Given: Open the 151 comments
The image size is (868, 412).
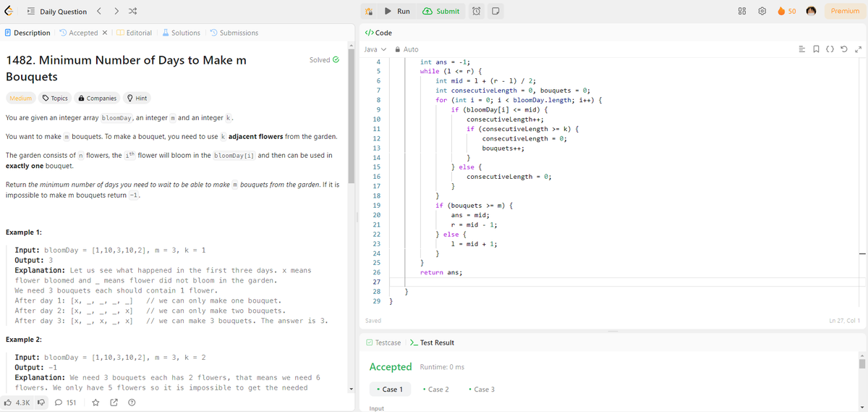Looking at the screenshot, I should tap(66, 402).
